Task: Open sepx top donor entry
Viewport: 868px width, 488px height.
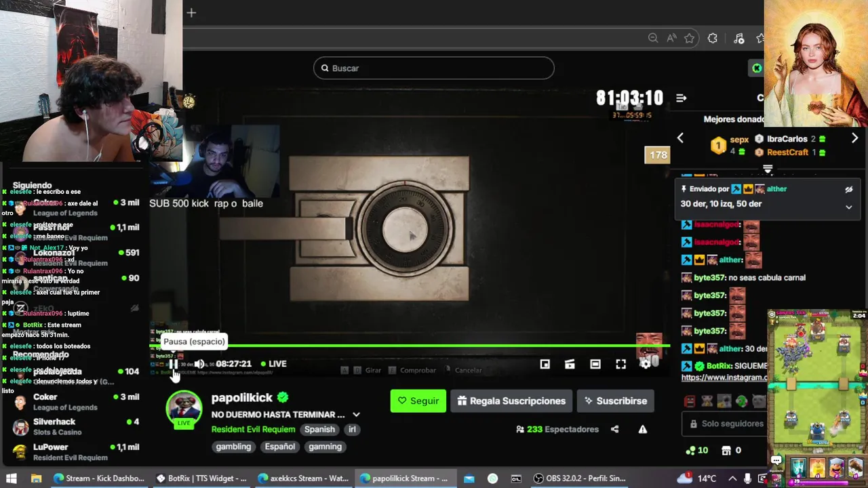Action: (x=730, y=144)
